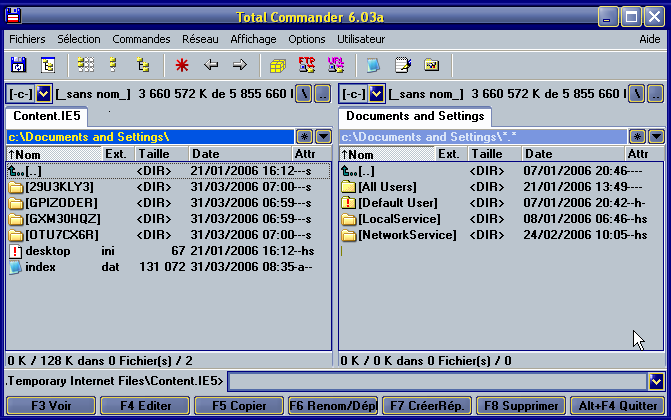The height and width of the screenshot is (420, 671).
Task: Click the right panel parent directory dots button
Action: click(656, 93)
